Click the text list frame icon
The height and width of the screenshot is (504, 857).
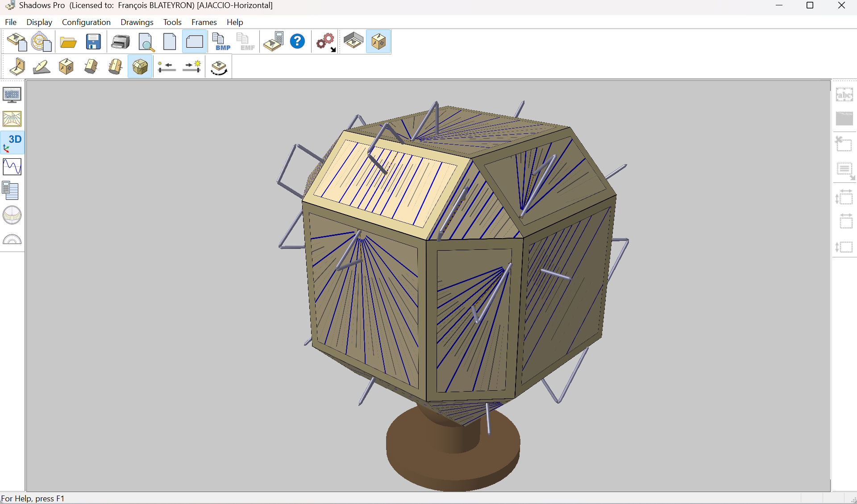[845, 171]
